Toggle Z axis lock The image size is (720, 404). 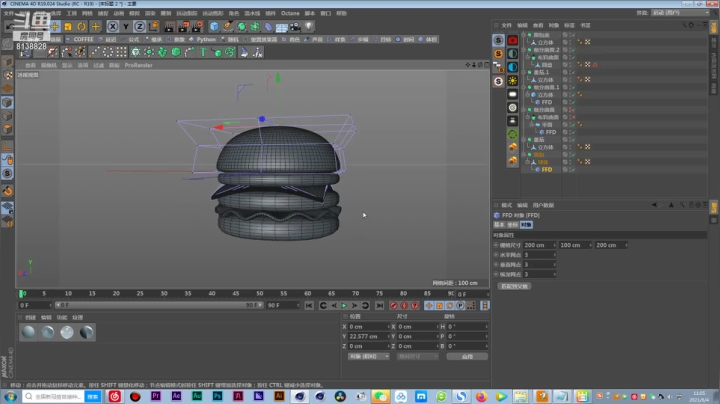pos(140,27)
